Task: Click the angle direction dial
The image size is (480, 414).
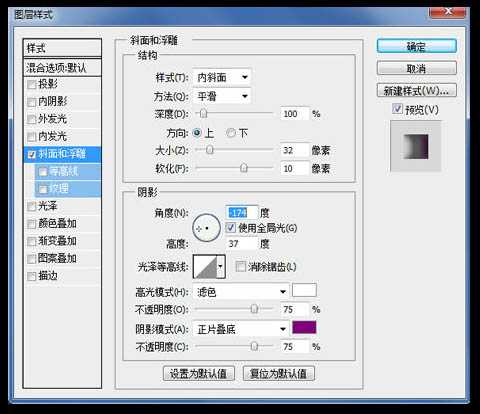Action: pos(206,228)
